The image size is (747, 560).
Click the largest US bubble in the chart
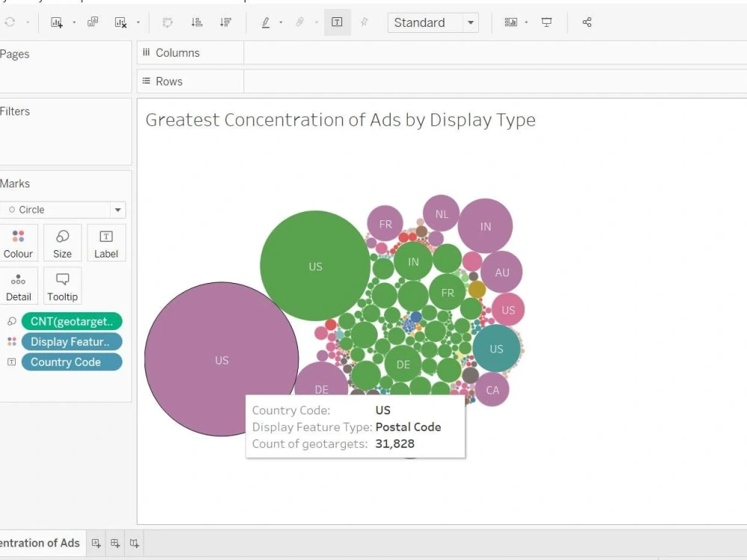221,360
